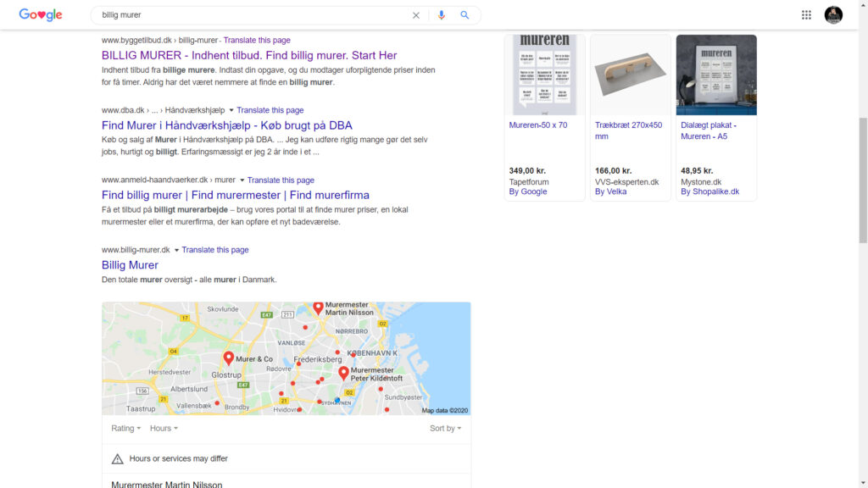Open the www.dba.dk result options arrow

pyautogui.click(x=231, y=110)
